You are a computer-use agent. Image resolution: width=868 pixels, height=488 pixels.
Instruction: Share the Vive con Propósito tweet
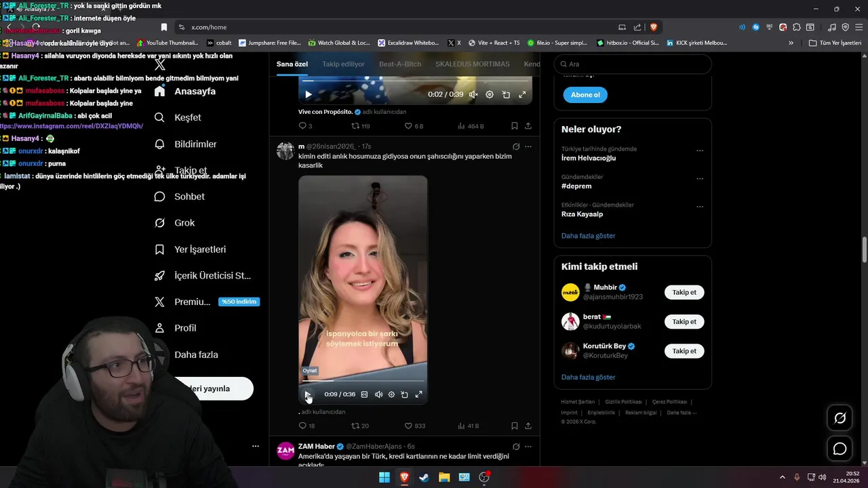pos(528,126)
